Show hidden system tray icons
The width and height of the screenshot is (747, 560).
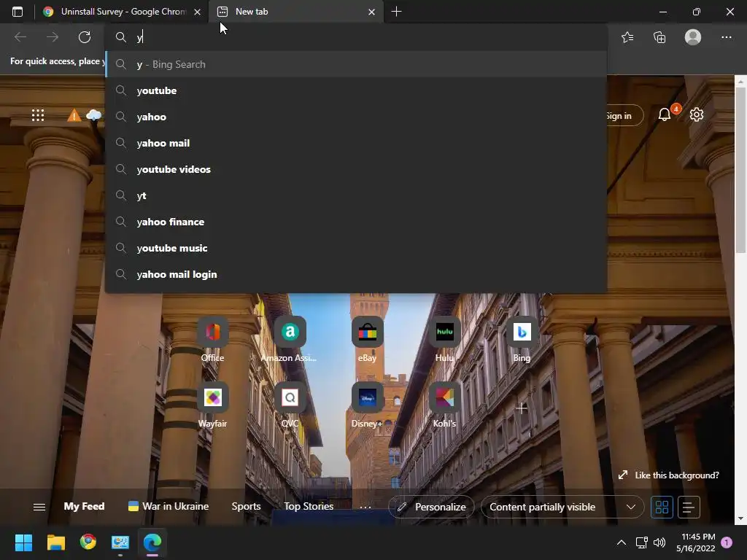(x=622, y=542)
